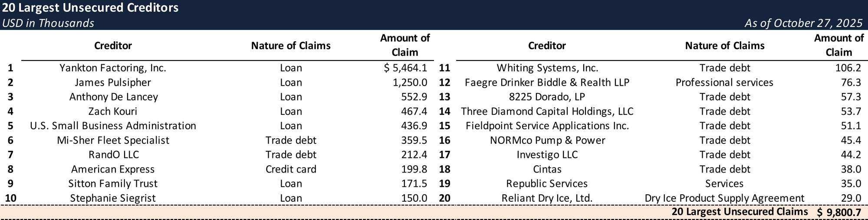This screenshot has height=220, width=868.
Task: Select creditor 'Anthony De Lancey'
Action: [x=113, y=97]
